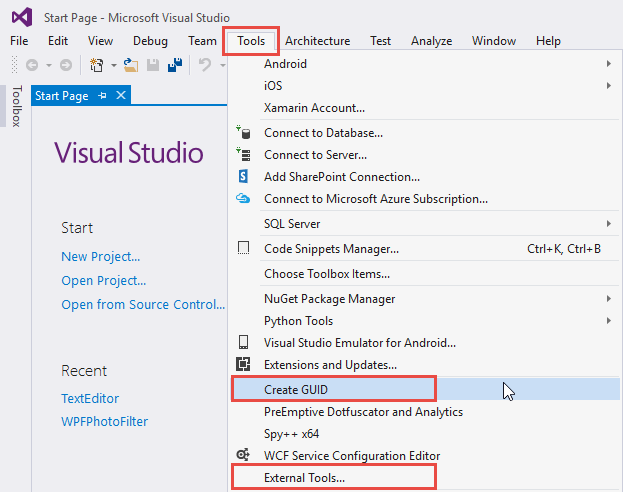The image size is (623, 492).
Task: Click the Connect to Server icon
Action: tap(243, 154)
